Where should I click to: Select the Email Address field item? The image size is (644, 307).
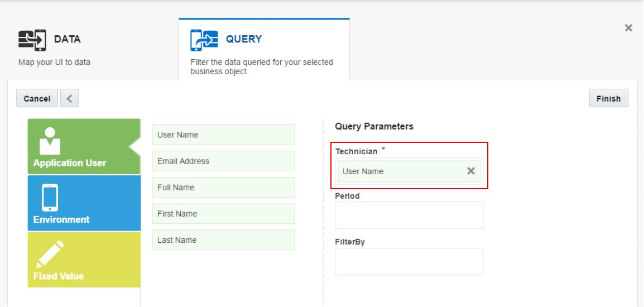pos(223,161)
